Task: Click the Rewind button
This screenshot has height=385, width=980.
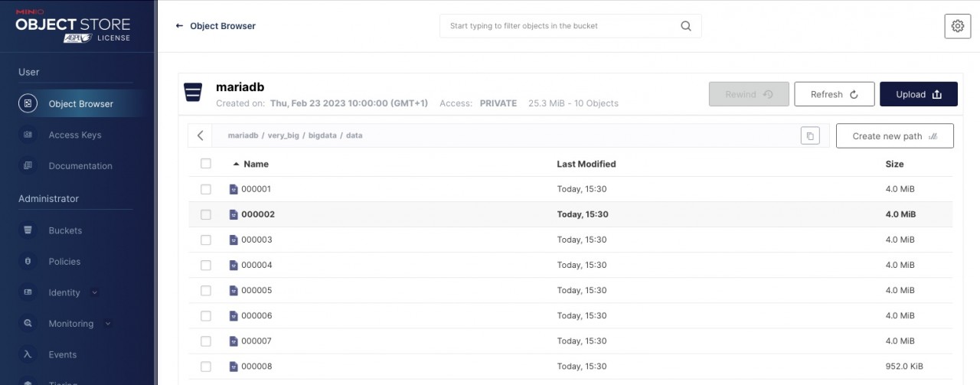Action: [749, 94]
